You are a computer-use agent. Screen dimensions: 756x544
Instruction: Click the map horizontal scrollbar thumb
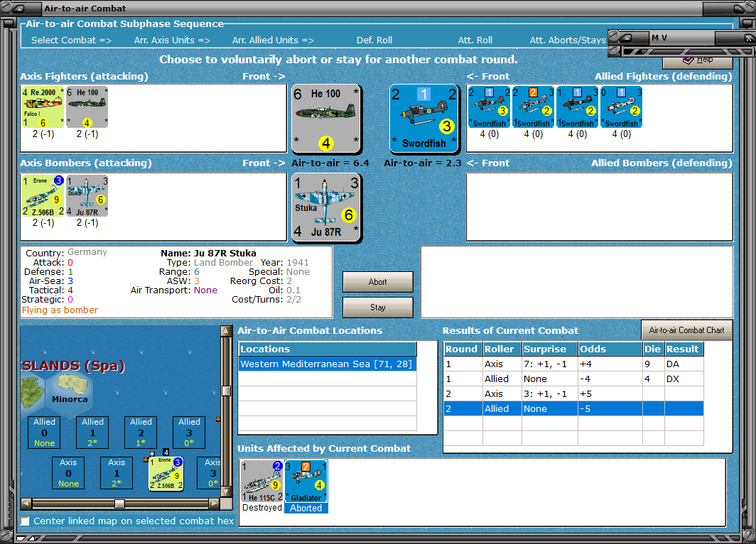pos(119,504)
